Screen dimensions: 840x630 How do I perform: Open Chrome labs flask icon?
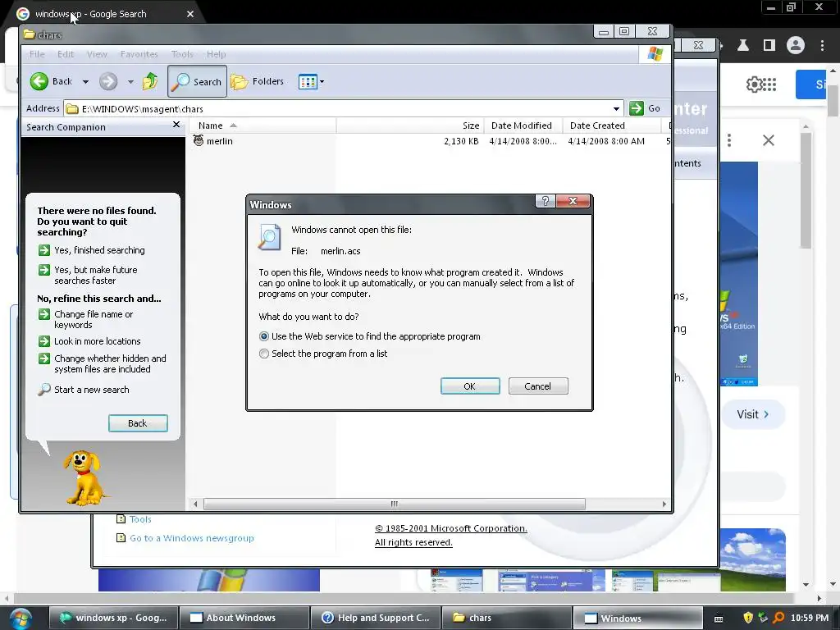743,45
